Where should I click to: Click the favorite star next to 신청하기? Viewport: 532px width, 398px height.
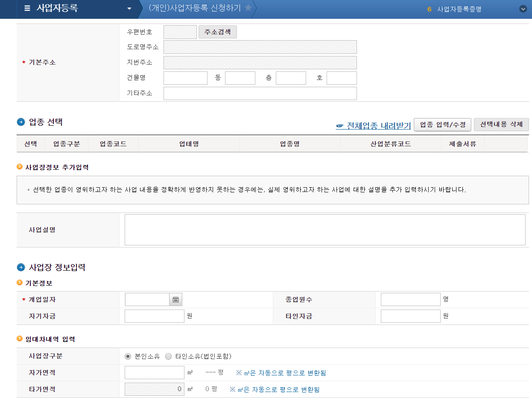248,8
